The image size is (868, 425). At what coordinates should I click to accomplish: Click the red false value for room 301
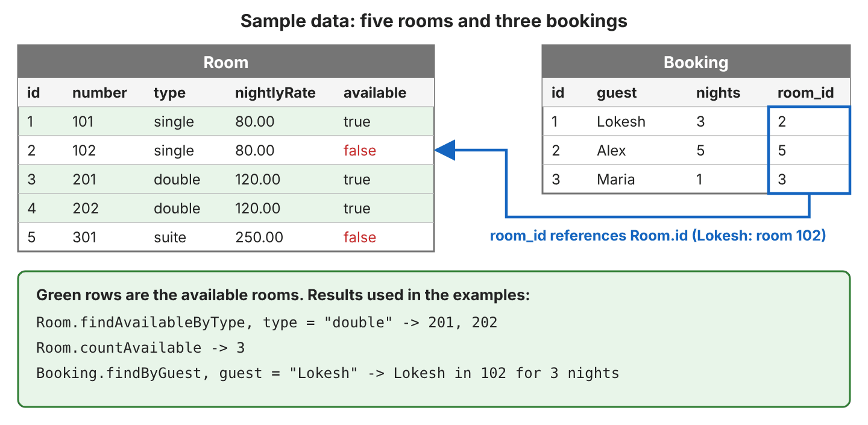click(360, 238)
